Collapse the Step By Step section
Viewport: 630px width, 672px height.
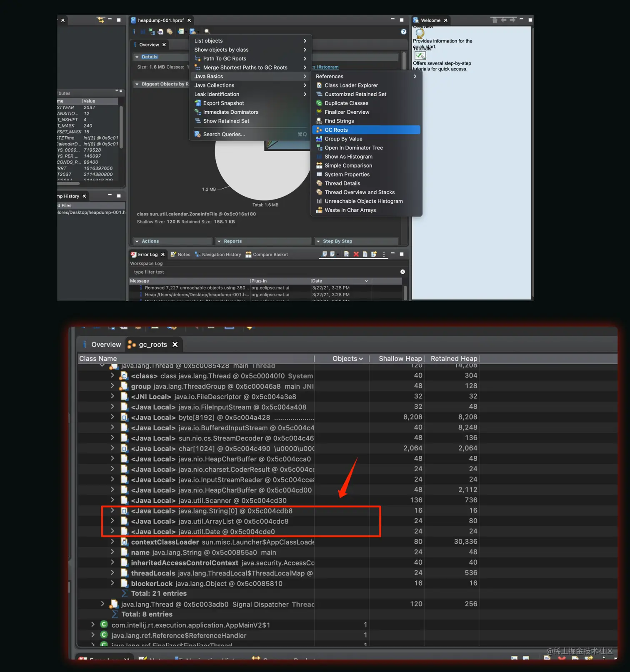click(x=318, y=241)
